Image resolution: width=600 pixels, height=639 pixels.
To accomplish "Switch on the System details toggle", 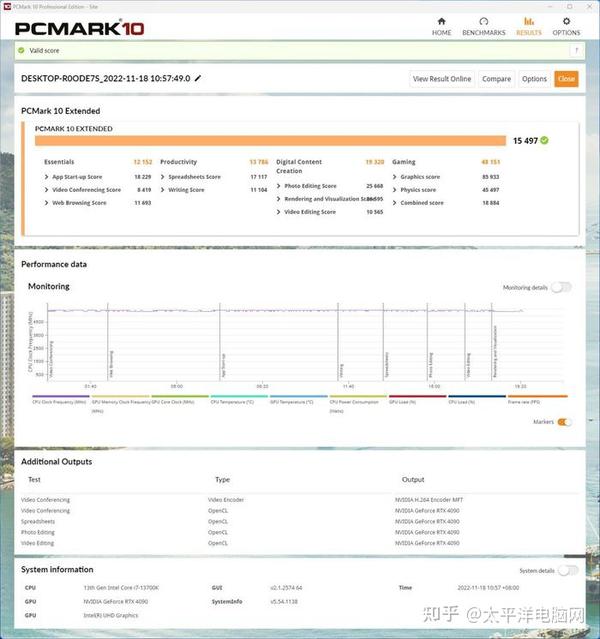I will [x=568, y=571].
